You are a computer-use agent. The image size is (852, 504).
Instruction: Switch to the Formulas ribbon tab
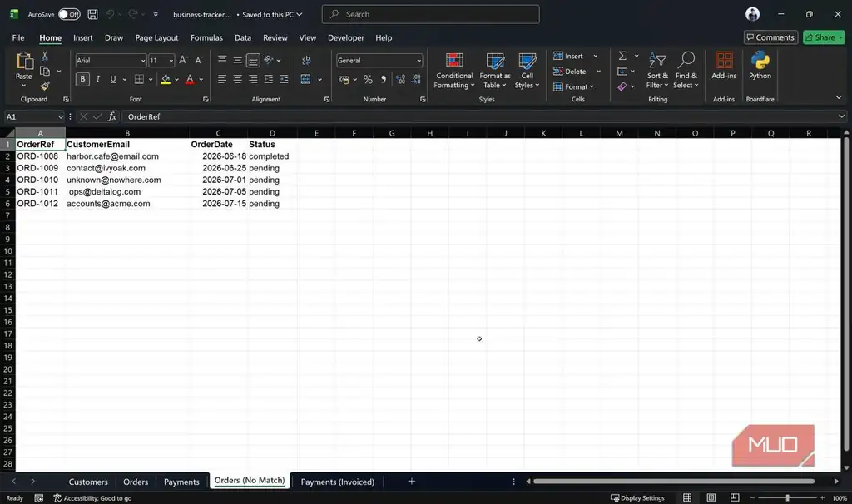point(206,38)
